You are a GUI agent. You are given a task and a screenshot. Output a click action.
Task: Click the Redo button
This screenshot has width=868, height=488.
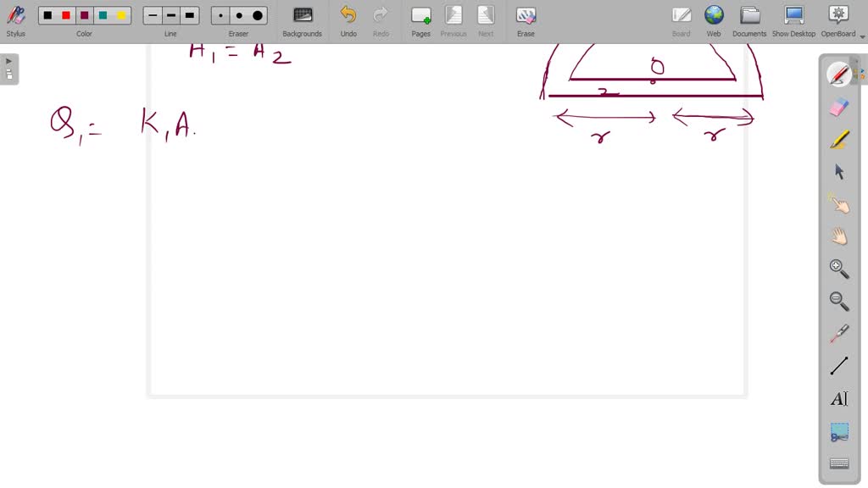(381, 21)
